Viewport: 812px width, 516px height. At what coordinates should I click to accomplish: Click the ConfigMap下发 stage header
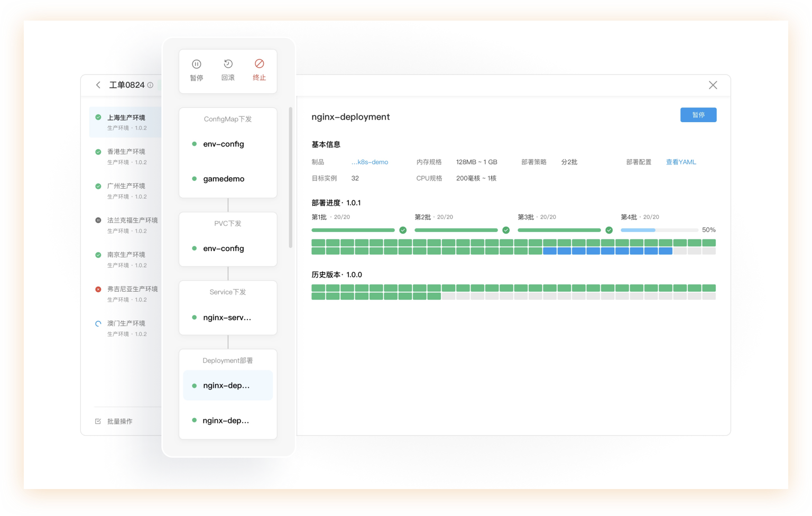(x=228, y=119)
